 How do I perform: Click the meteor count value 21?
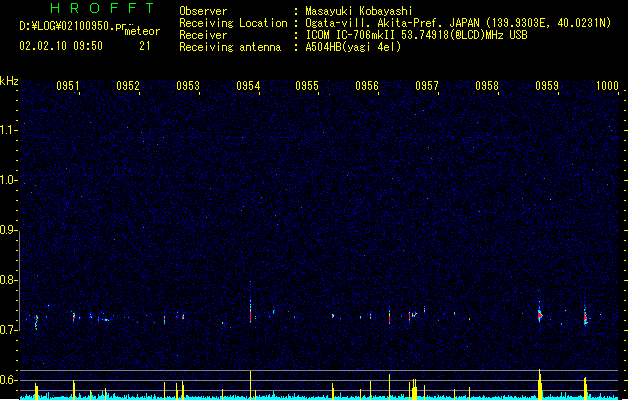145,46
